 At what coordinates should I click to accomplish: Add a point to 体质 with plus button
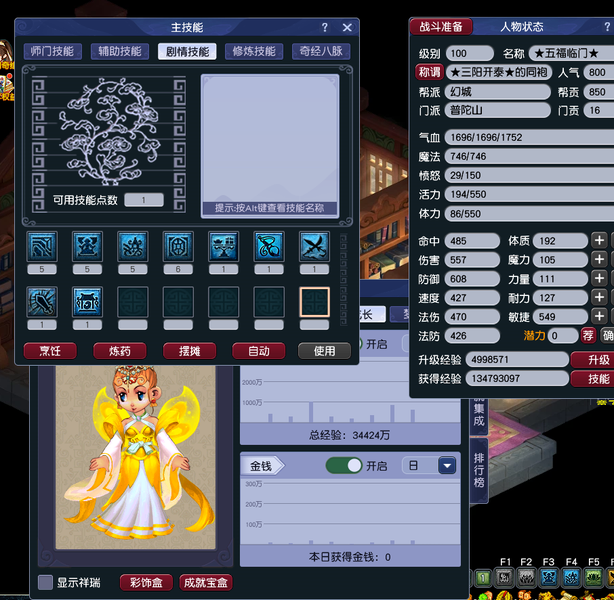coord(599,240)
